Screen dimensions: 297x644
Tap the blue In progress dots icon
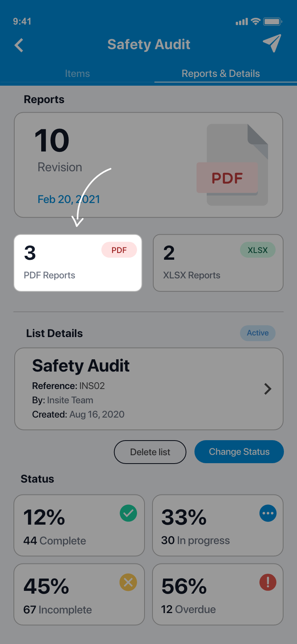pyautogui.click(x=268, y=514)
